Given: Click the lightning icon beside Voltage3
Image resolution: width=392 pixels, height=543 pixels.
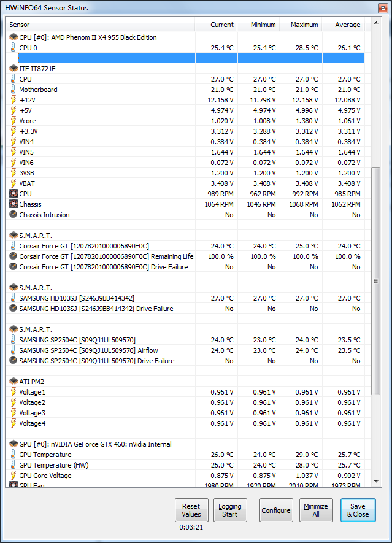Looking at the screenshot, I should 13,412.
